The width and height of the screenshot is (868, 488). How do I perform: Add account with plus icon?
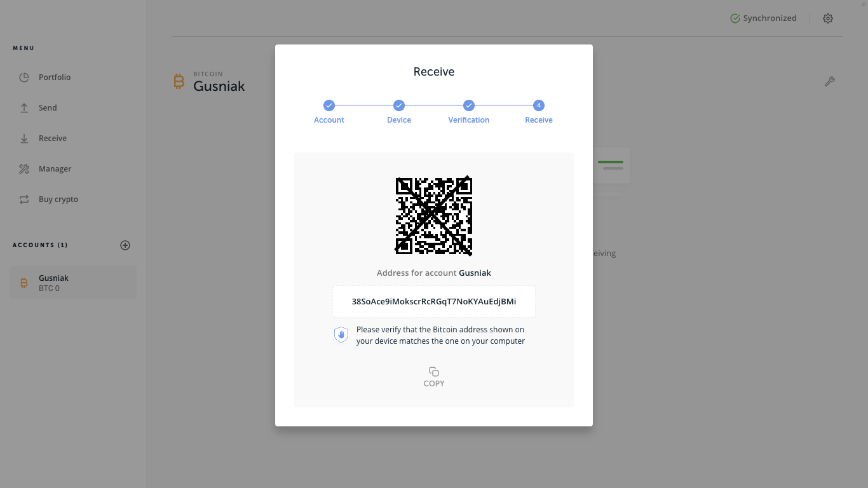[x=125, y=245]
